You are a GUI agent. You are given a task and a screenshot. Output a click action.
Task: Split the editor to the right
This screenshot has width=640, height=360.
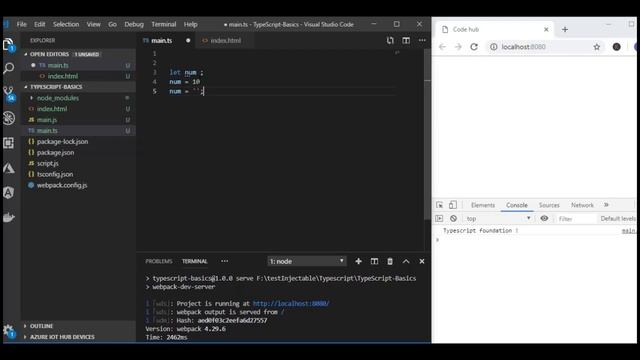406,40
